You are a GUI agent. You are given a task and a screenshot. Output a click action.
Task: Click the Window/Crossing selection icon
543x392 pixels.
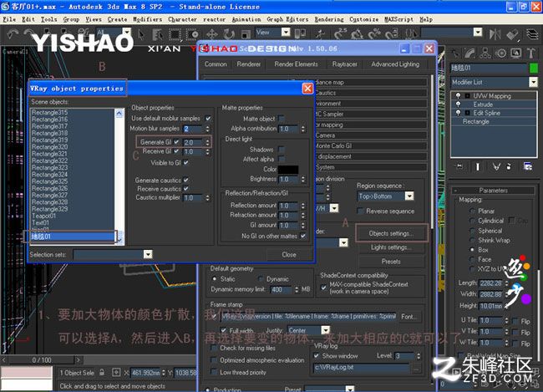(x=192, y=34)
